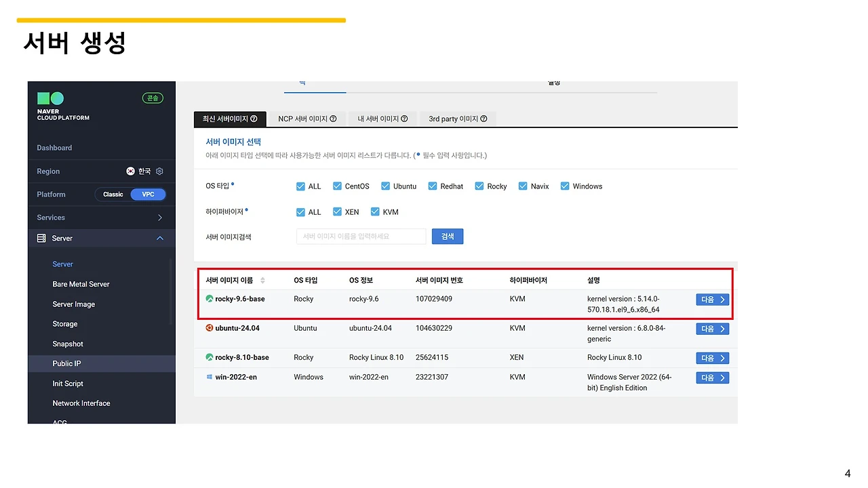
Task: Click help icon on 3rd party 이미지 tab
Action: point(484,119)
